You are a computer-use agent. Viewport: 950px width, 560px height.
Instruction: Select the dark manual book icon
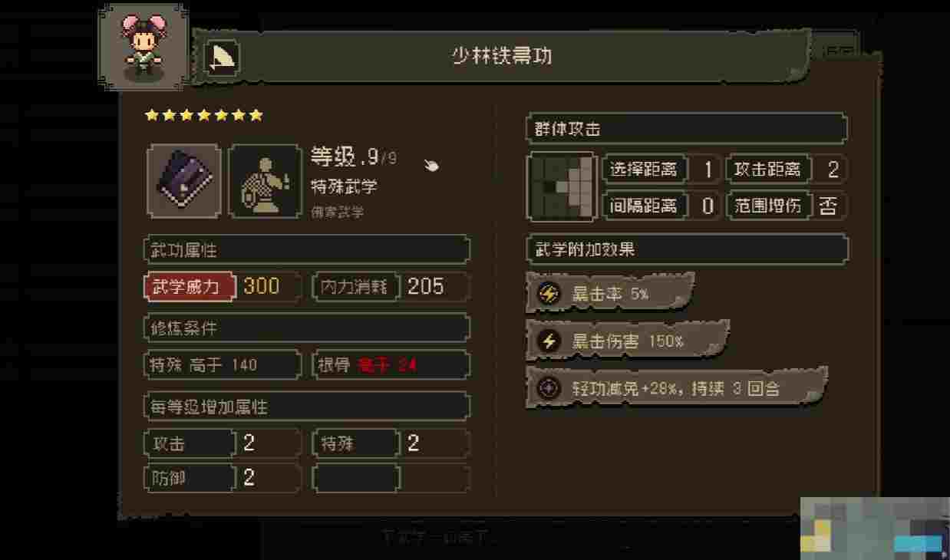(x=184, y=181)
